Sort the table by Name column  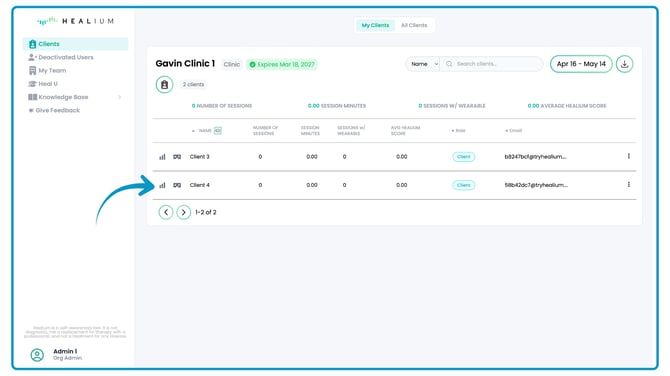click(205, 131)
